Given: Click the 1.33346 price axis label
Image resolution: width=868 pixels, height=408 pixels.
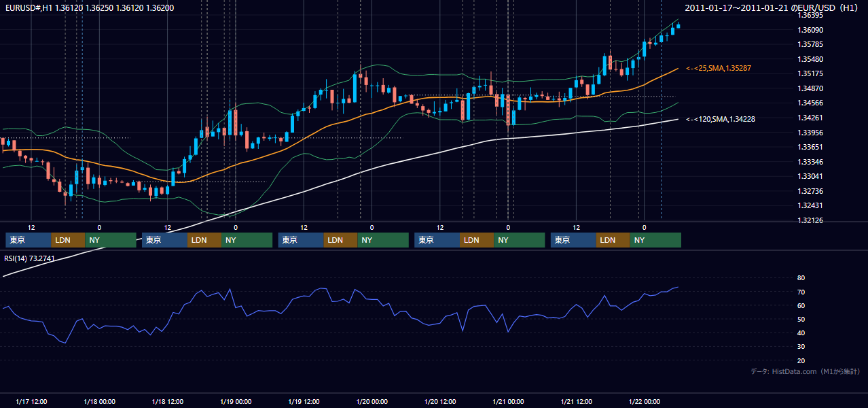Looking at the screenshot, I should (810, 162).
